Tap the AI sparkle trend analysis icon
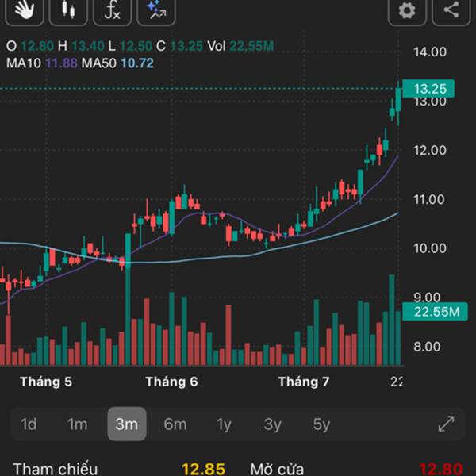Screen dimensions: 476x476 point(156,11)
